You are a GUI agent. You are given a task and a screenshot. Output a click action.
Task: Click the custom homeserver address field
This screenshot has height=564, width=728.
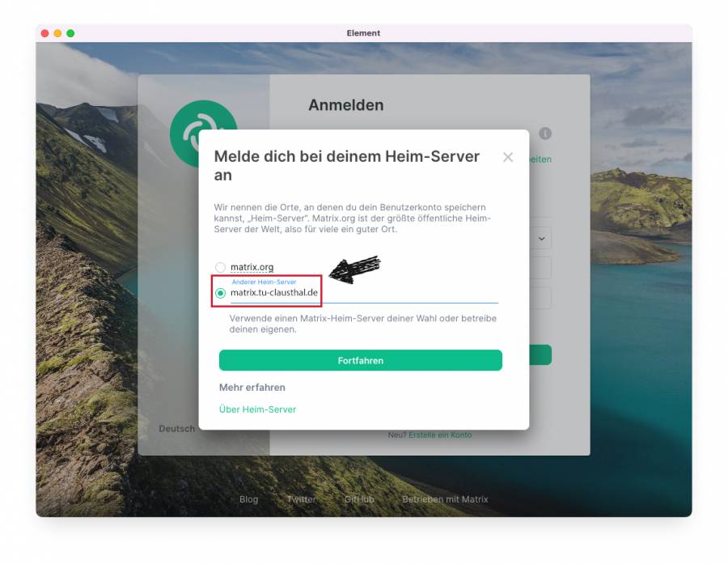[x=362, y=293]
